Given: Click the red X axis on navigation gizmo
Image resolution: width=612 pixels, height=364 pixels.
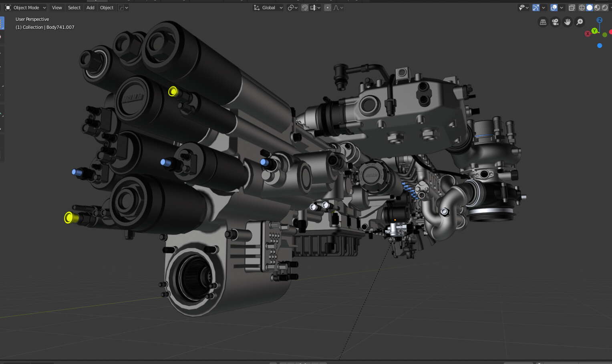Looking at the screenshot, I should pyautogui.click(x=588, y=34).
